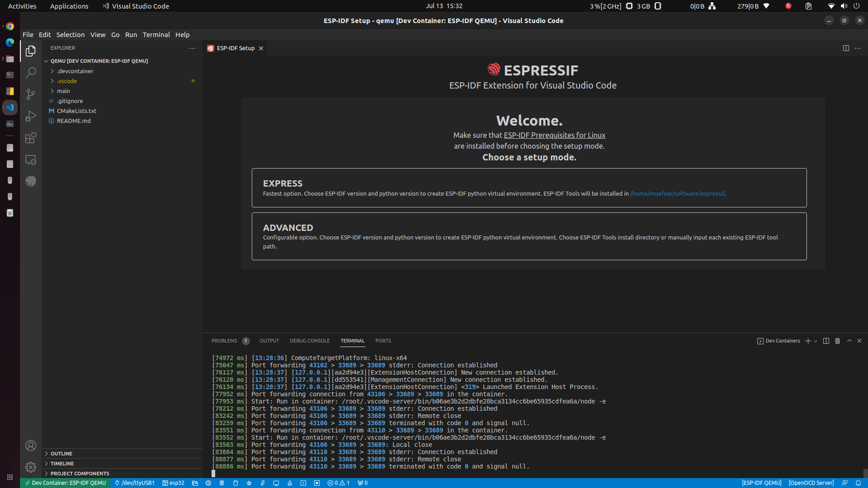Open the Terminal menu

click(156, 34)
